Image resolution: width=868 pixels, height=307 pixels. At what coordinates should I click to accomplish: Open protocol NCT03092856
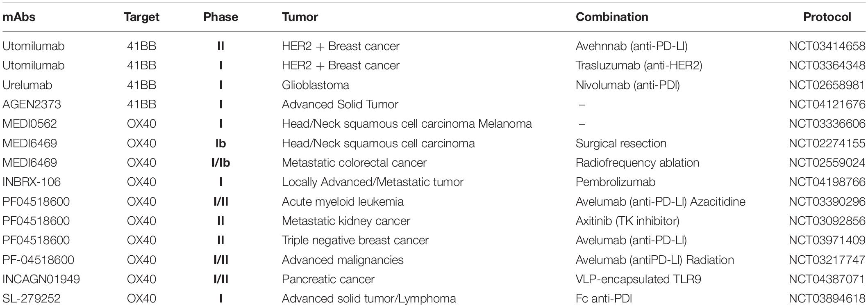click(827, 221)
